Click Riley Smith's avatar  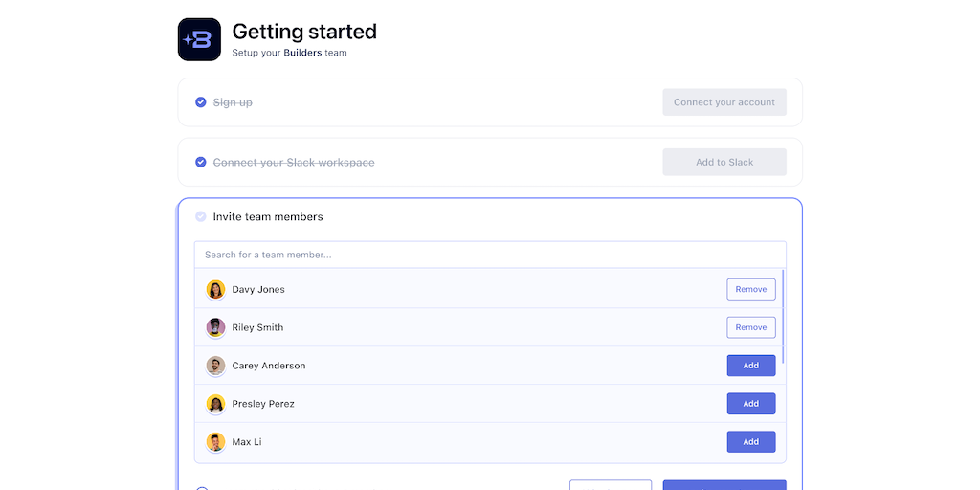[x=215, y=327]
